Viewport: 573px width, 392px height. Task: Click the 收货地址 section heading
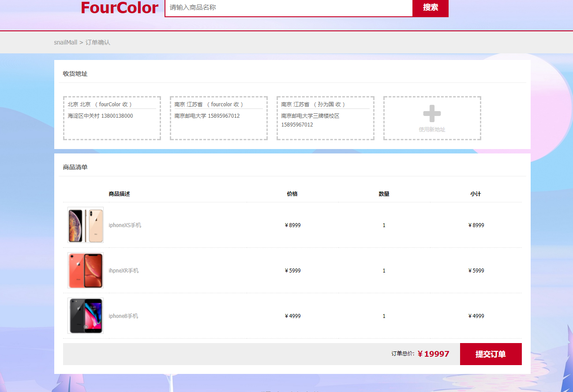click(75, 74)
